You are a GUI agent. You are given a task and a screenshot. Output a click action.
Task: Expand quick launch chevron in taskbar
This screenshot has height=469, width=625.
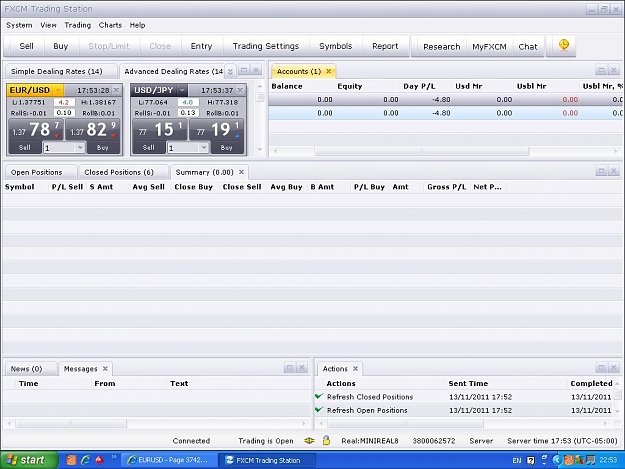(x=114, y=457)
